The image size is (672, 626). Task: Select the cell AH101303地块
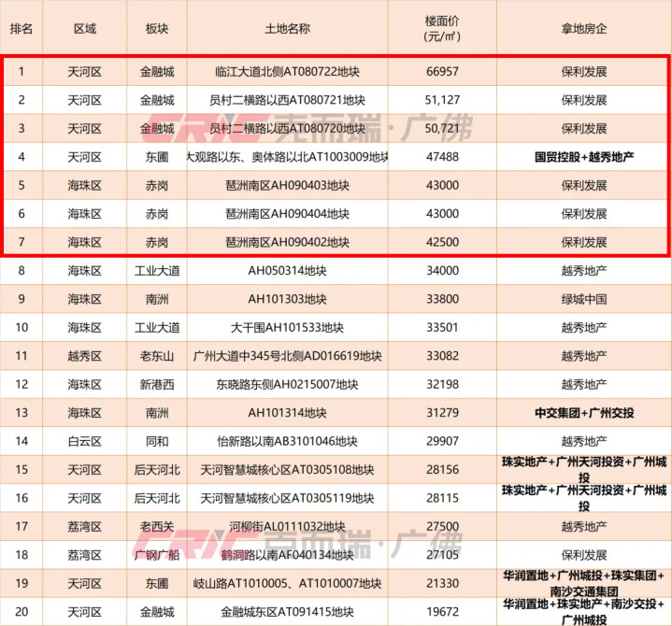pyautogui.click(x=287, y=299)
